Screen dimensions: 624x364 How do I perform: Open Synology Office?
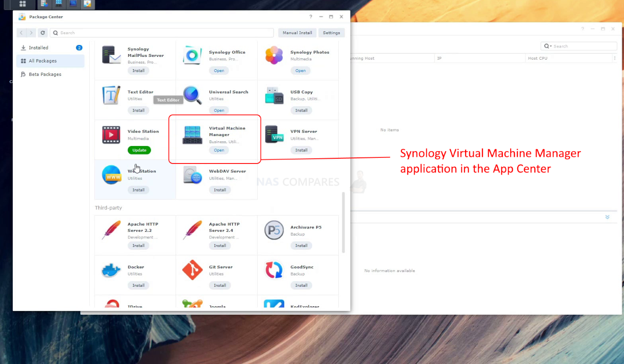tap(219, 71)
